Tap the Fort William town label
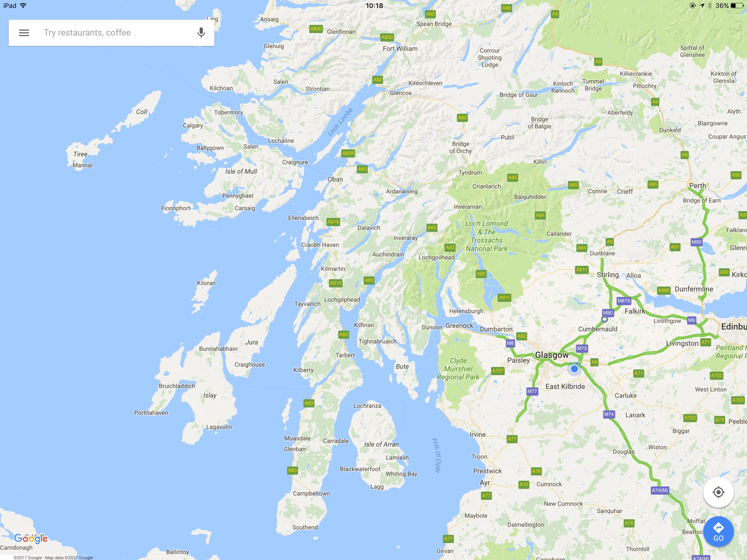This screenshot has width=747, height=560. (400, 49)
